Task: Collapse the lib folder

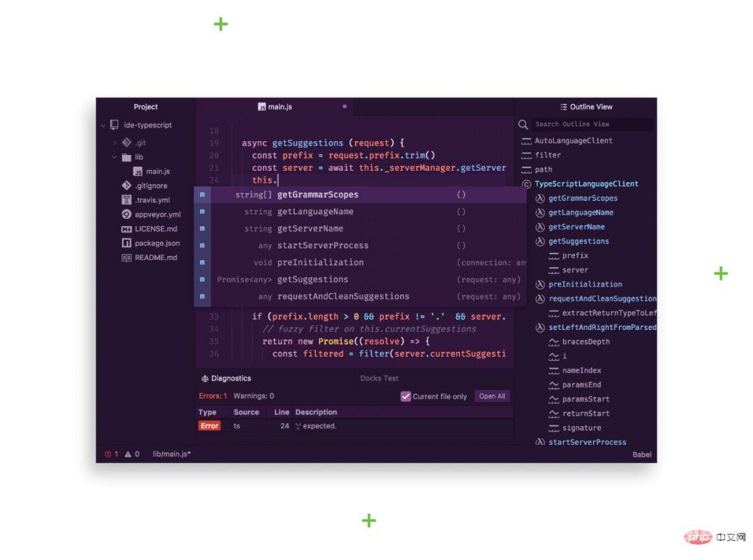Action: pyautogui.click(x=114, y=157)
